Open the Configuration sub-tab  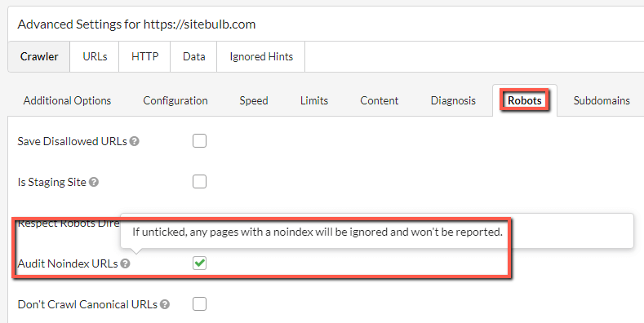(175, 100)
